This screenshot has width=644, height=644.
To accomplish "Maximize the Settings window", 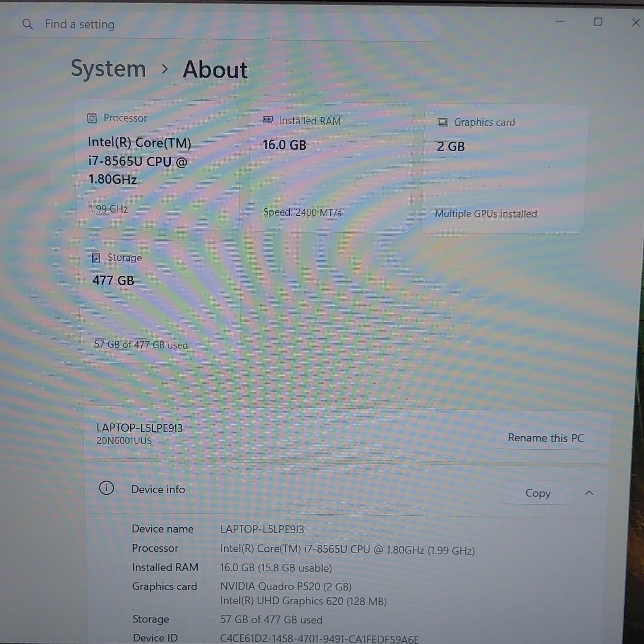I will click(598, 22).
